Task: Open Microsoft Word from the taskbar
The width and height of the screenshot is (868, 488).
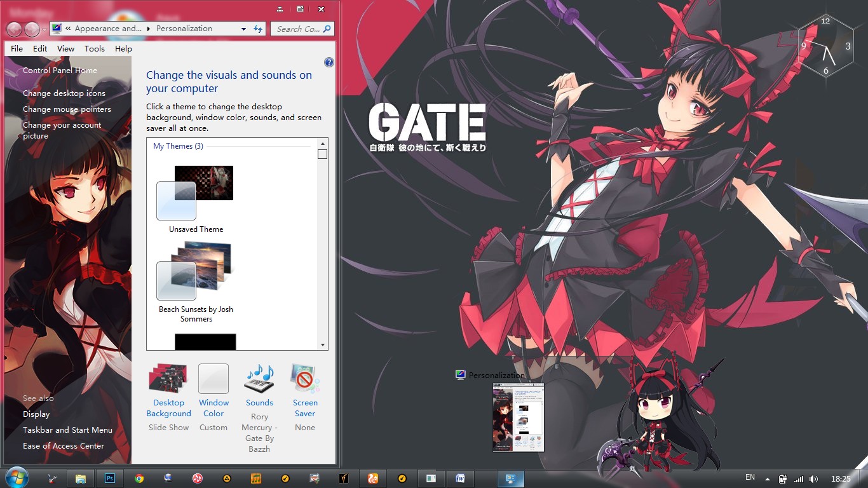Action: tap(461, 478)
